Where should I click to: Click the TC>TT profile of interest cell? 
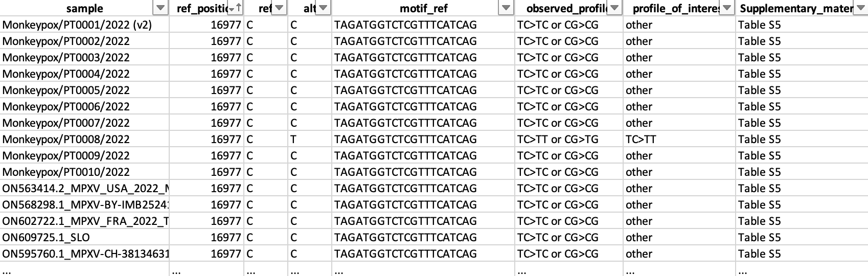[x=641, y=140]
